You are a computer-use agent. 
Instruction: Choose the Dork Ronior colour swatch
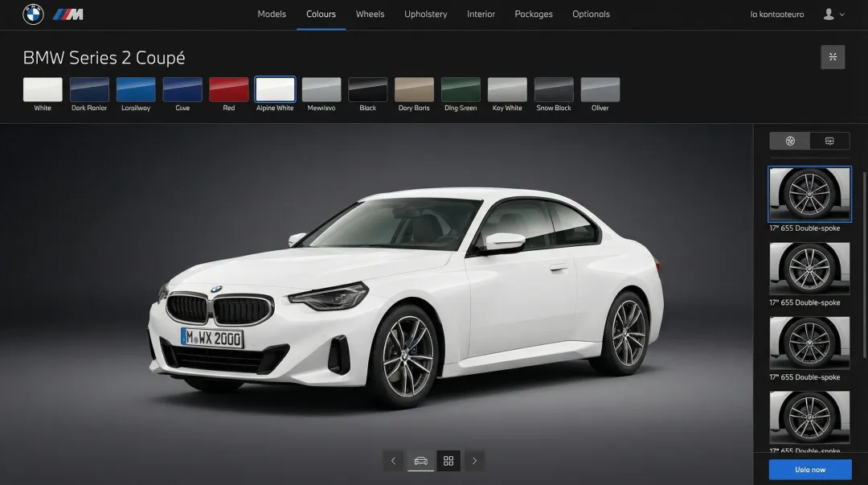[x=89, y=89]
